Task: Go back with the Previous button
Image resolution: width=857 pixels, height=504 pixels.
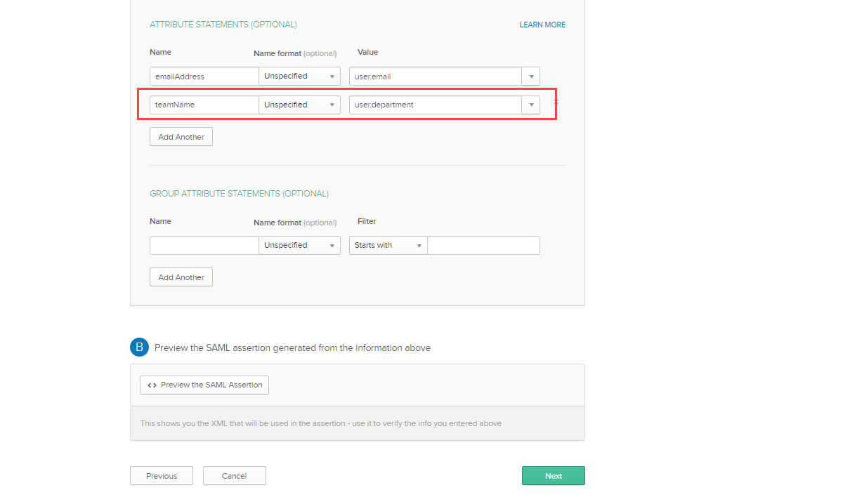Action: 162,476
